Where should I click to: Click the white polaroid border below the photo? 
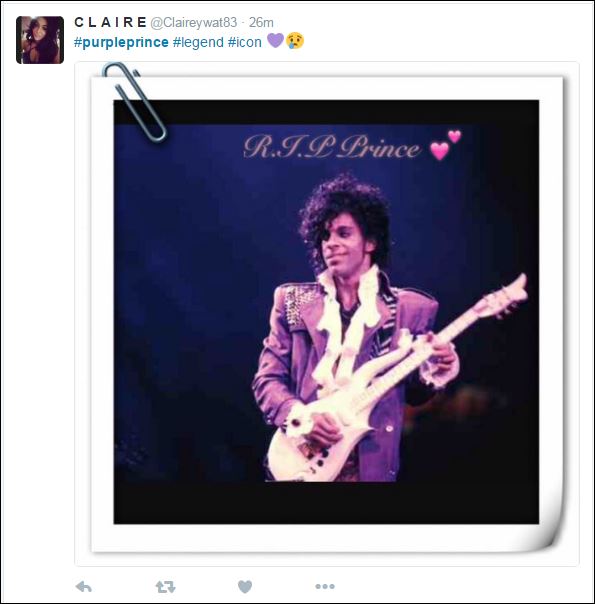326,538
